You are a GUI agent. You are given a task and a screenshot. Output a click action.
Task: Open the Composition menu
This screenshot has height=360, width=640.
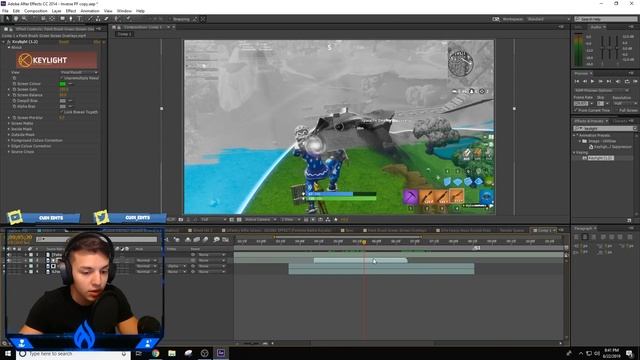tap(36, 11)
